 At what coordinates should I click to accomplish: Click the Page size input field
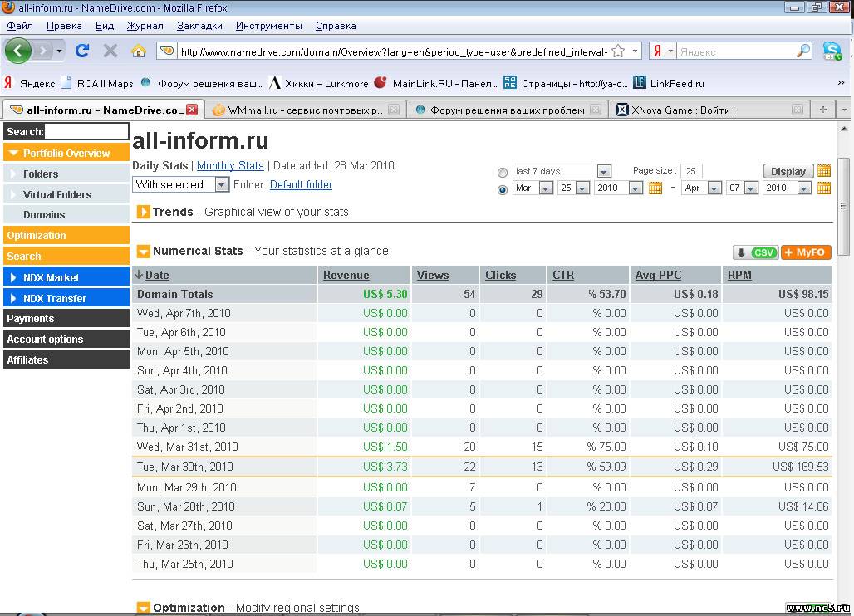[691, 171]
